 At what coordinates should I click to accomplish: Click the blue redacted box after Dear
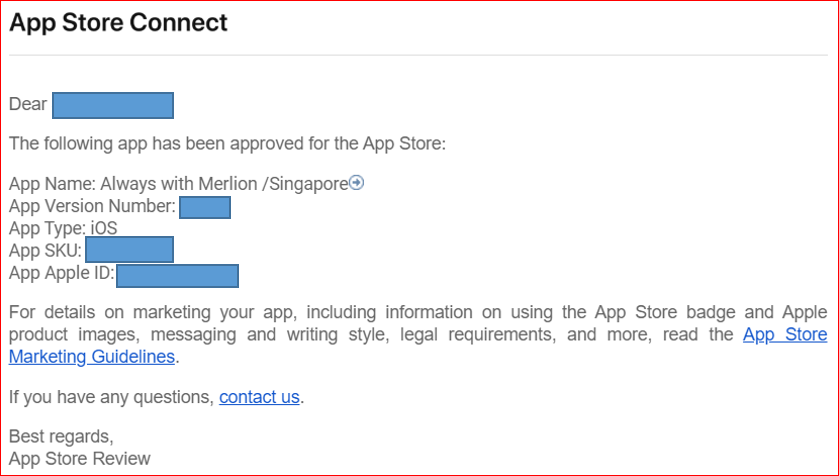pos(113,105)
